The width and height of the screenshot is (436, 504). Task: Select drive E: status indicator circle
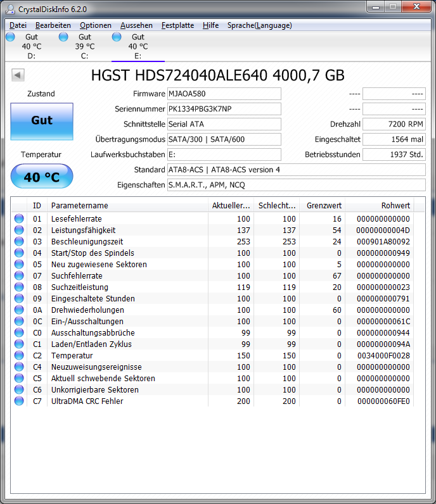117,37
